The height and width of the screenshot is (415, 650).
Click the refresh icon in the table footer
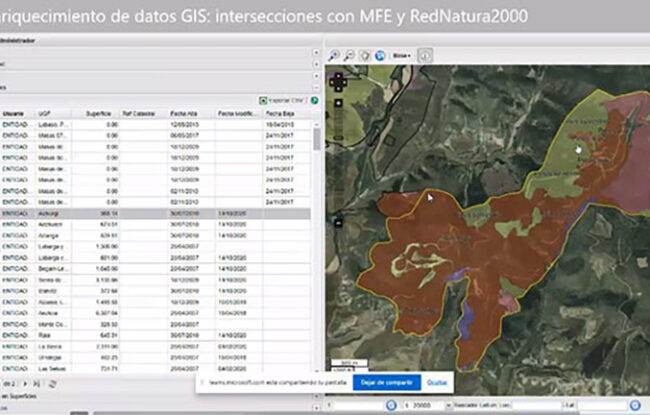point(54,383)
